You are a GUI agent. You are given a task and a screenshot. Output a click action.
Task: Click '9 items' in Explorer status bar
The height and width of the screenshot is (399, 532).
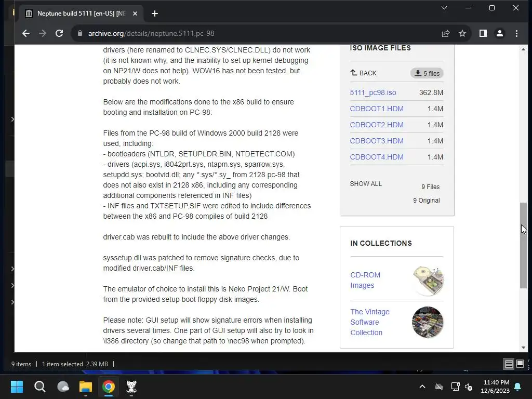[x=21, y=364]
